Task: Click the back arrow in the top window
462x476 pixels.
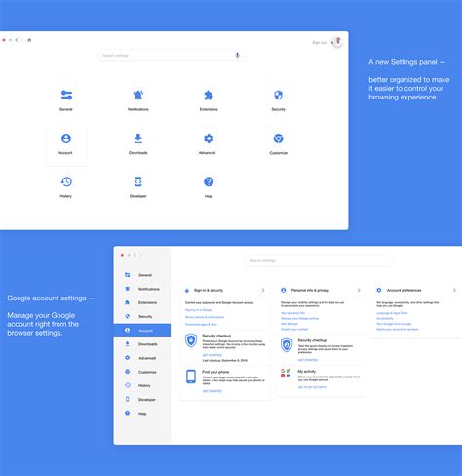Action: point(17,40)
